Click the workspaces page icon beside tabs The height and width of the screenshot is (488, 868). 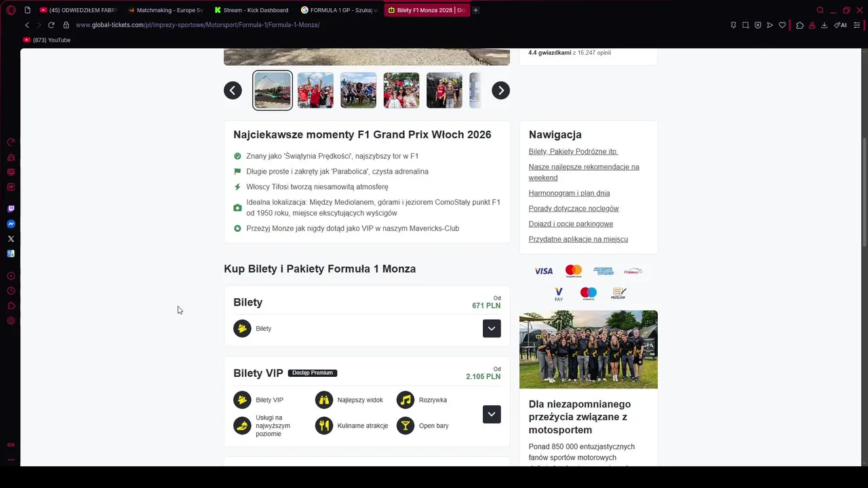27,10
